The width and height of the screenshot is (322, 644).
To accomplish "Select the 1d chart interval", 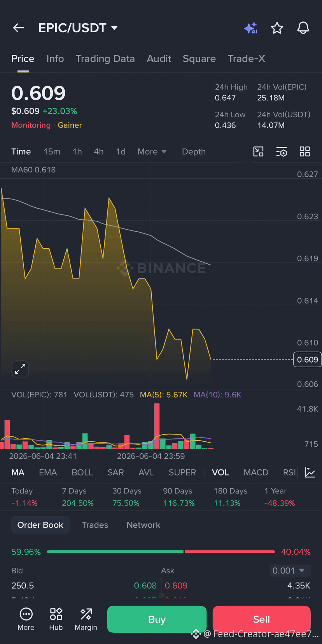I will coord(121,152).
